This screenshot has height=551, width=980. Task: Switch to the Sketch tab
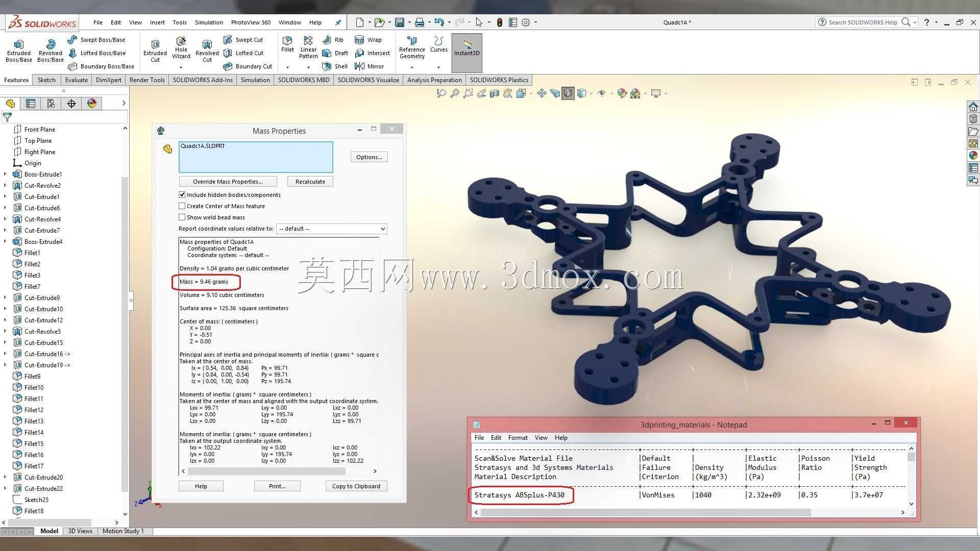coord(46,80)
